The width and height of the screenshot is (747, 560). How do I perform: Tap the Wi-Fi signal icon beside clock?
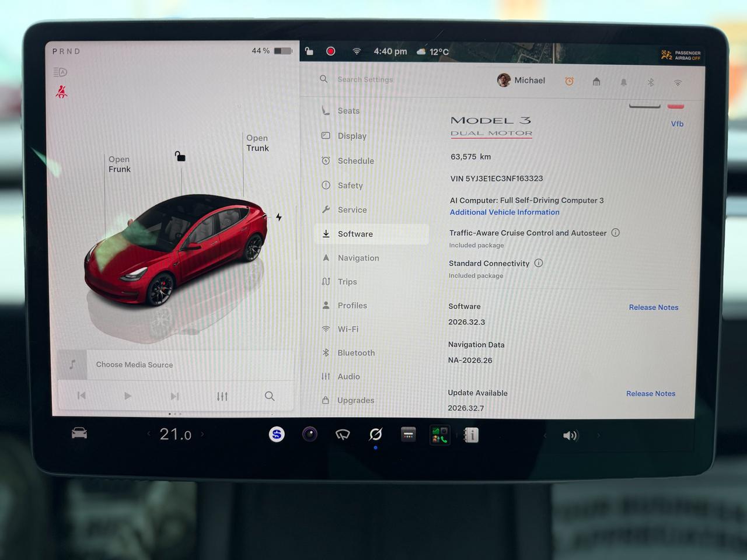(357, 51)
